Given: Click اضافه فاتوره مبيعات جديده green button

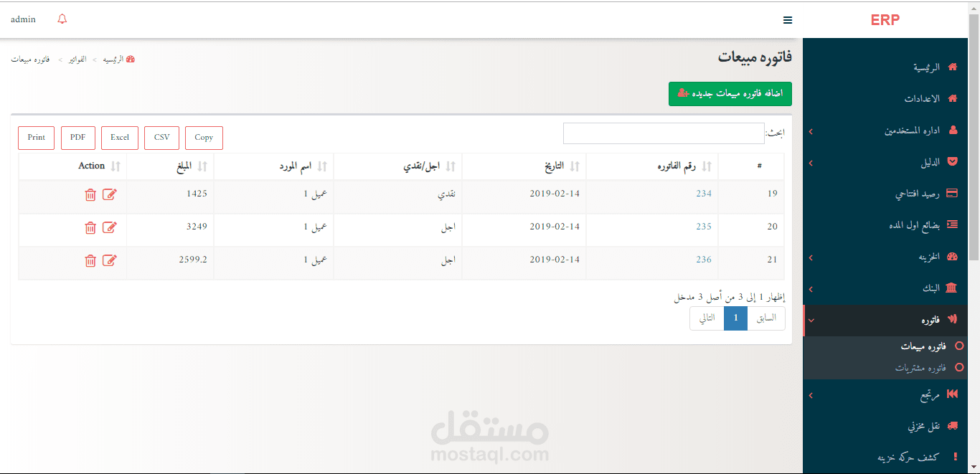Looking at the screenshot, I should [x=730, y=94].
